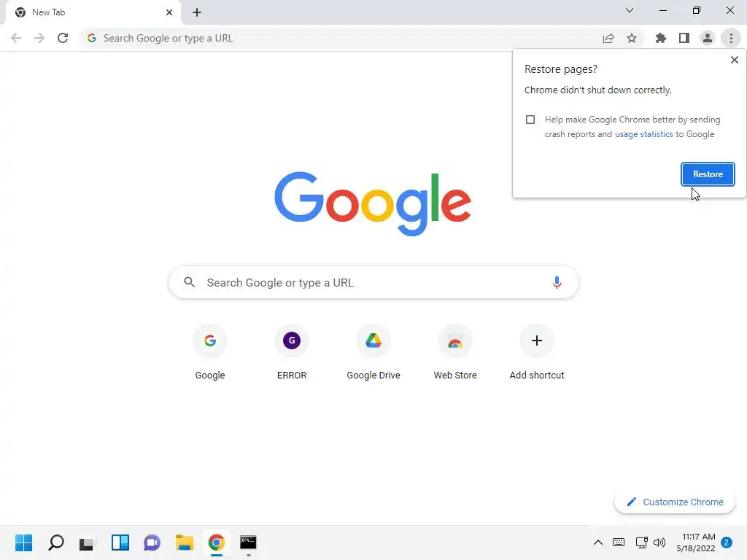The image size is (747, 560).
Task: Open the Windows Start menu
Action: (x=24, y=542)
